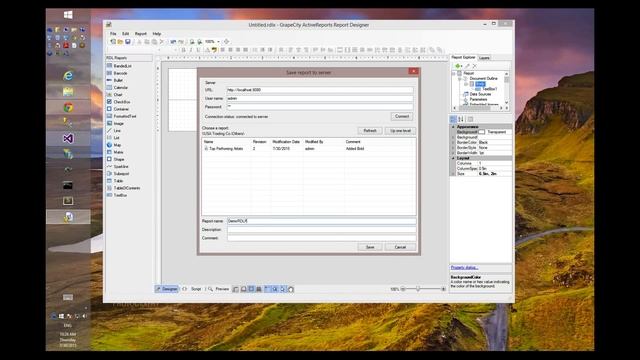Click the zoom slider thumb
The height and width of the screenshot is (360, 640).
[x=418, y=289]
